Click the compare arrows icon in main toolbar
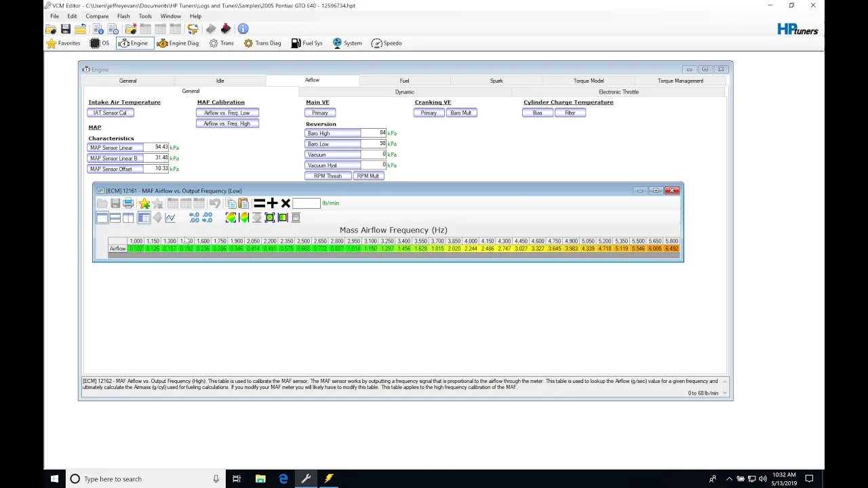Screen dimensions: 868x488 193,29
